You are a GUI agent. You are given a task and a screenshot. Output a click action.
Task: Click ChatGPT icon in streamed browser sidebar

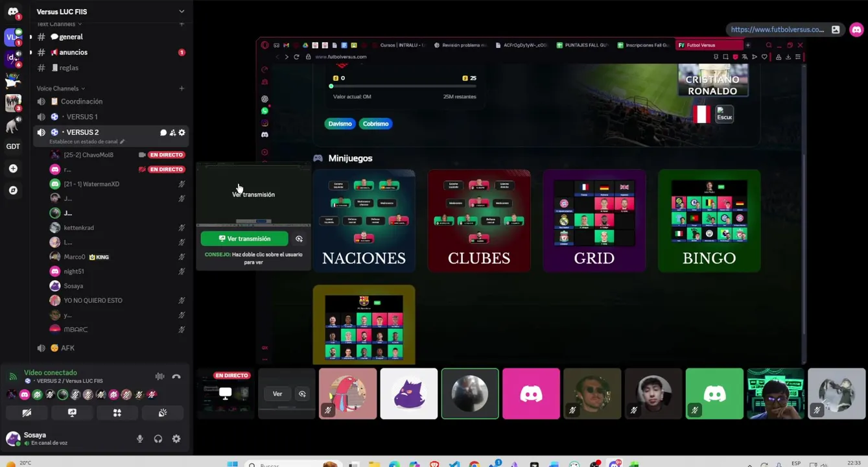(264, 99)
